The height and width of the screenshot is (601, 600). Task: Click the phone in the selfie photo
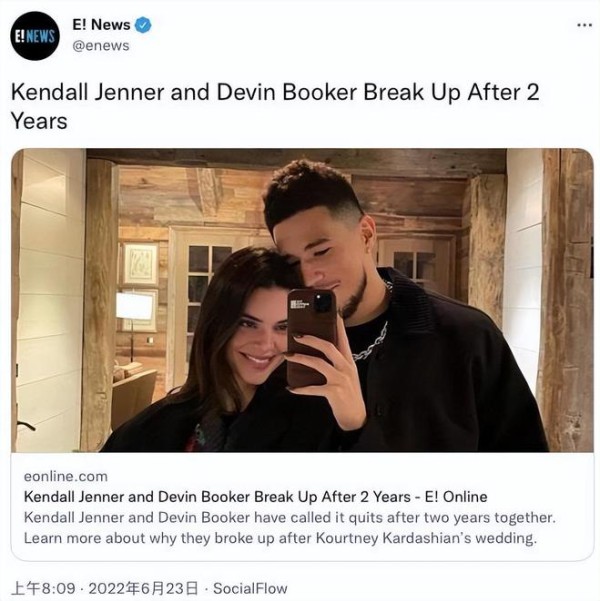(x=312, y=337)
